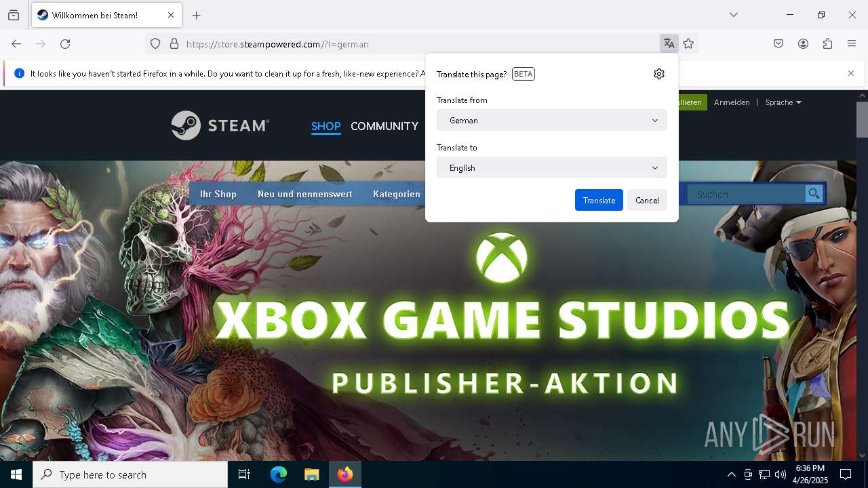The width and height of the screenshot is (868, 488).
Task: Go back to previous page
Action: 16,44
